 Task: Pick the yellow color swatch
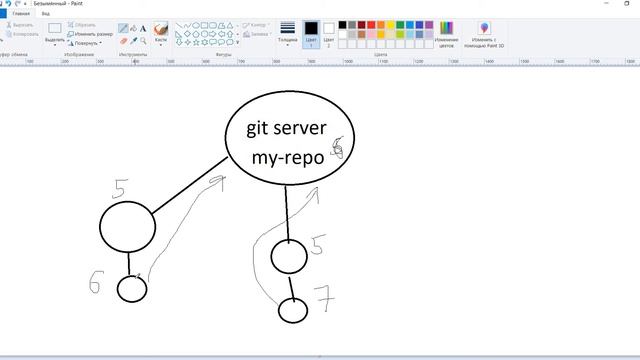[391, 25]
